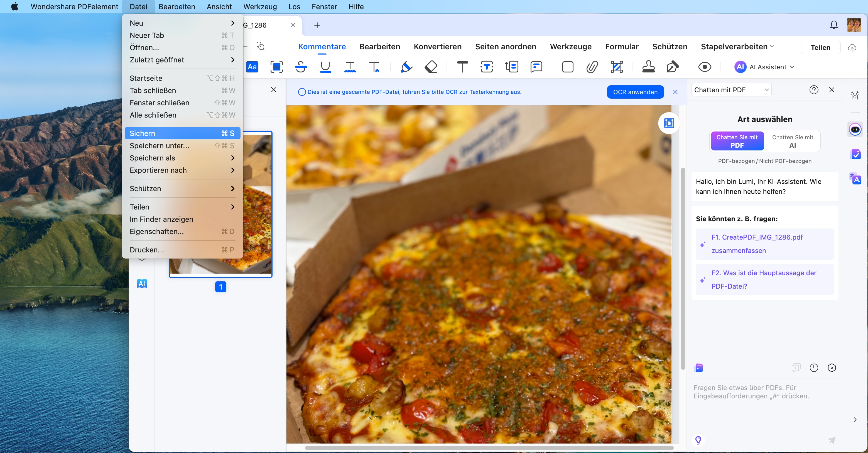Select the measurement tool

click(617, 67)
